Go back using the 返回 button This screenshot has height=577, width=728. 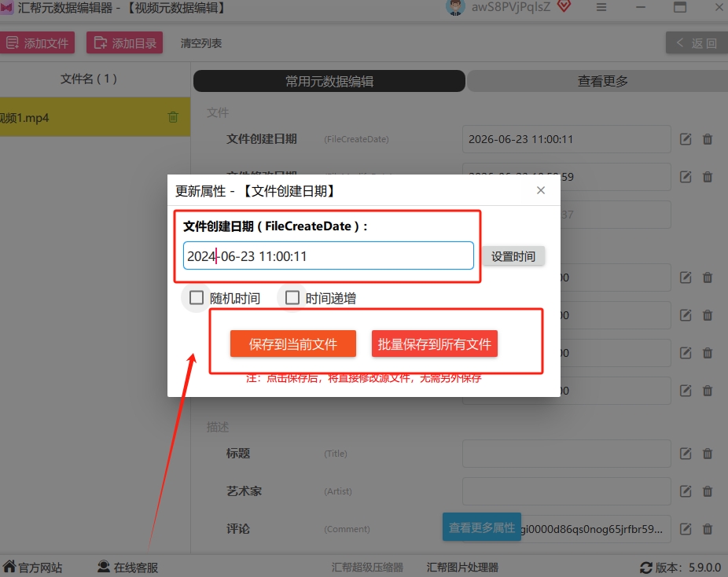[x=697, y=43]
